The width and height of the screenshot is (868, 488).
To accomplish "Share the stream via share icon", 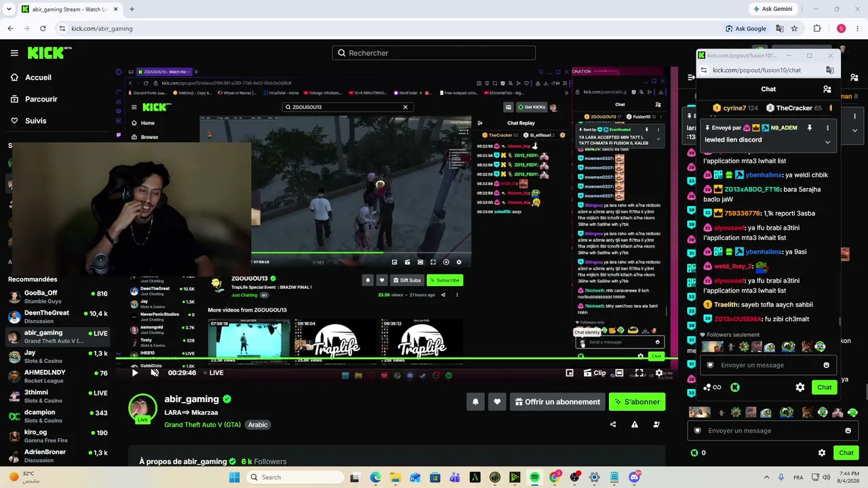I will click(x=613, y=424).
